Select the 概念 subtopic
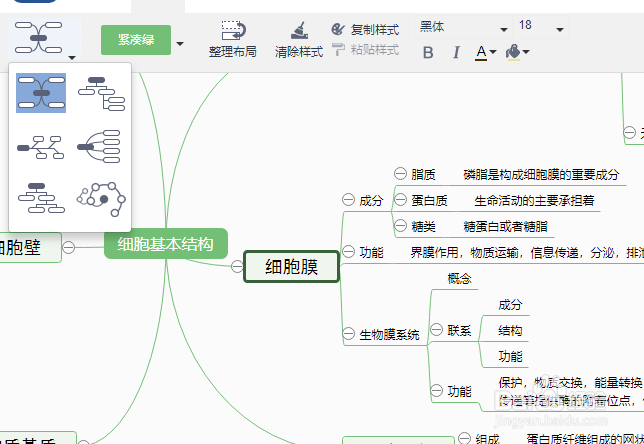This screenshot has width=644, height=444. coord(459,279)
